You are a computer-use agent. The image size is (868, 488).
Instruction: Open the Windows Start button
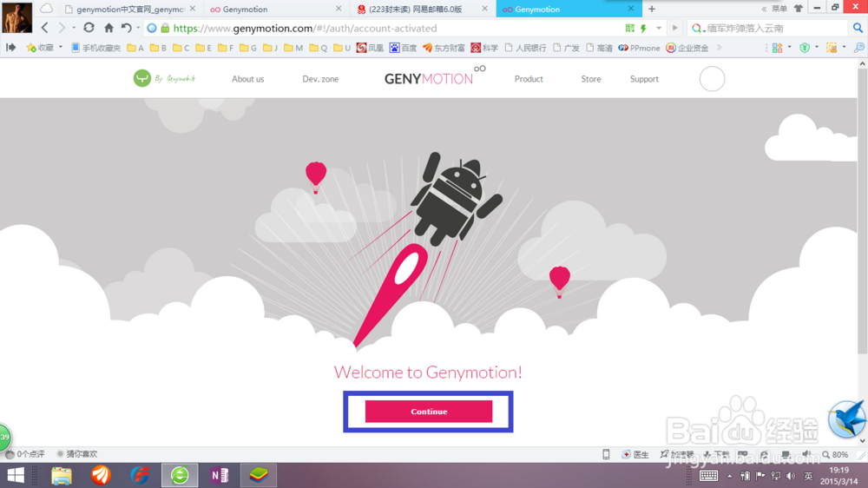click(16, 475)
